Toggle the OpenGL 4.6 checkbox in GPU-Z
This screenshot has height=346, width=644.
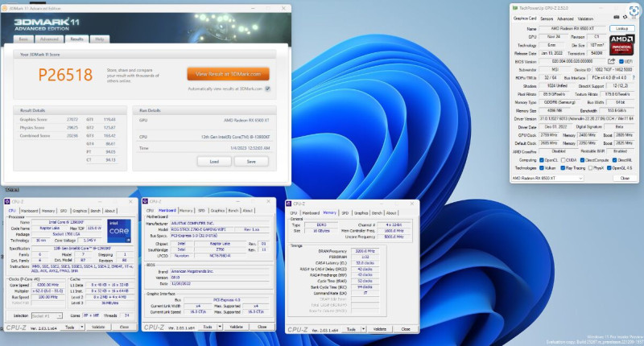609,168
